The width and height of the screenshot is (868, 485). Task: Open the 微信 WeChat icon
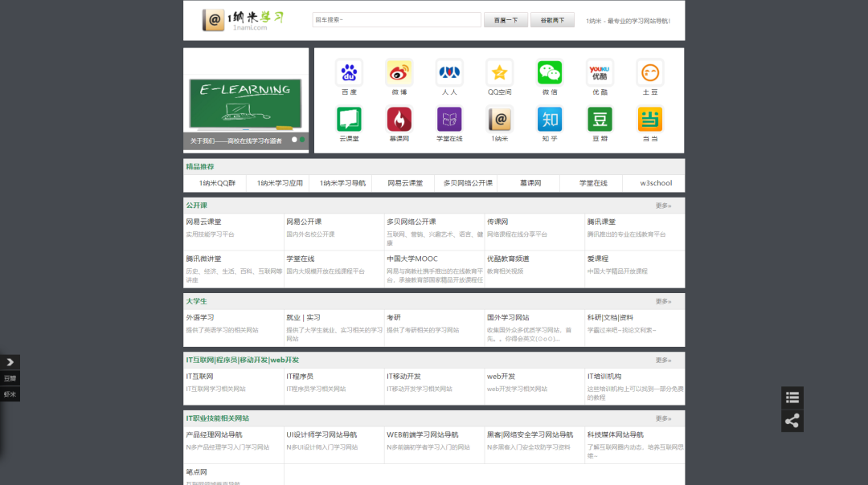(x=550, y=72)
